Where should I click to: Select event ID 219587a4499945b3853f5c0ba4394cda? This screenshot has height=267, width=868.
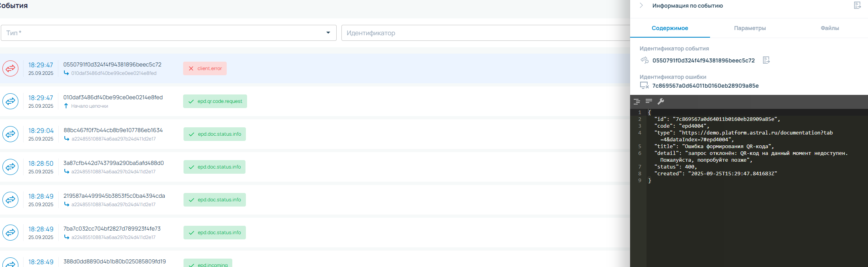pos(114,196)
